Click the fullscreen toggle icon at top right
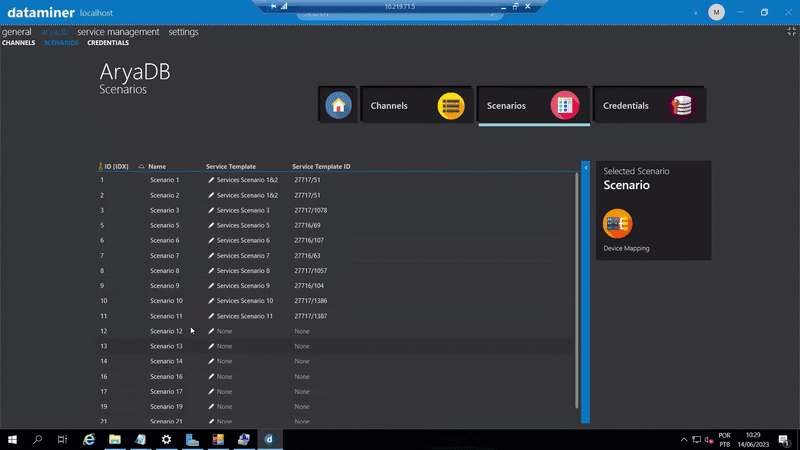Image resolution: width=800 pixels, height=450 pixels. click(x=791, y=32)
